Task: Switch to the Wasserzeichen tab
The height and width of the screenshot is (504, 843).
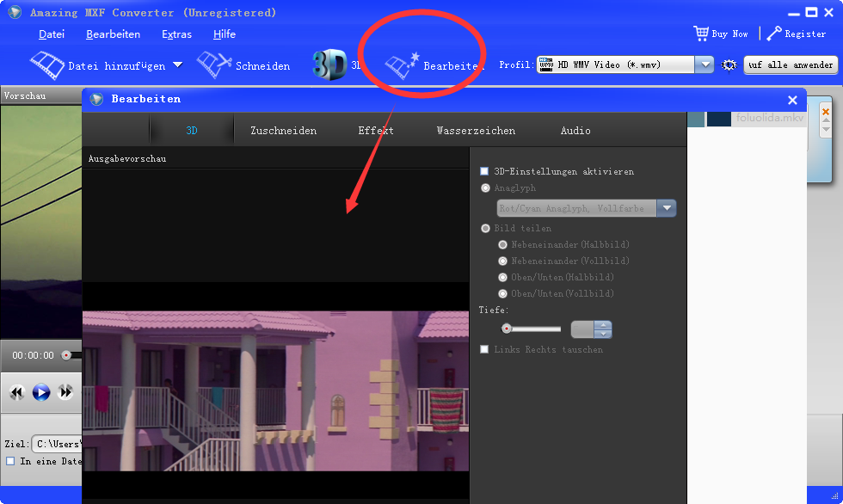Action: (x=476, y=131)
